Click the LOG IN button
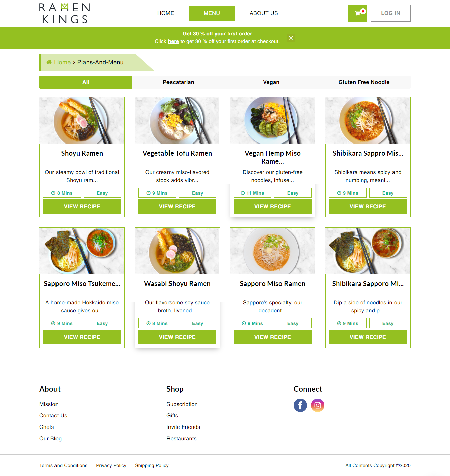450x476 pixels. pyautogui.click(x=390, y=13)
